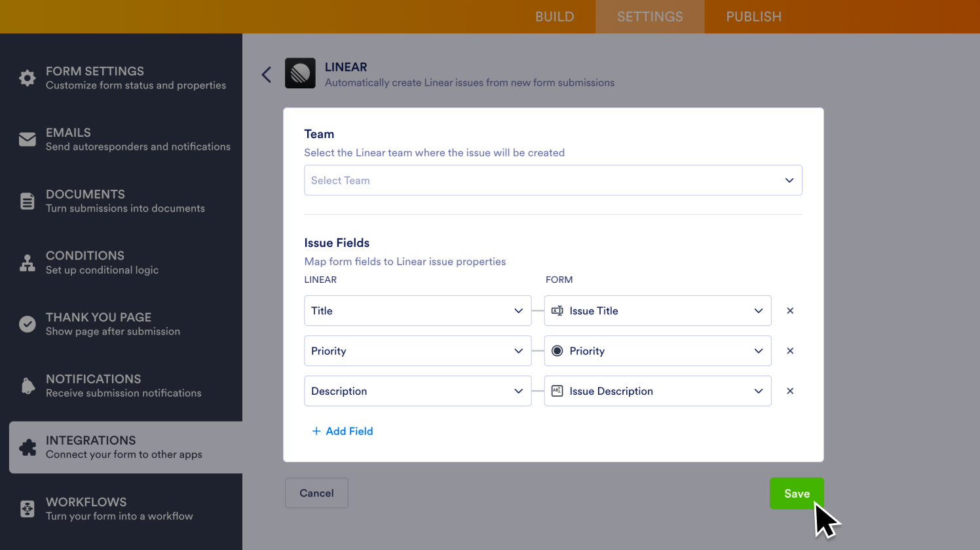Open Documents via the document icon
This screenshot has width=980, height=550.
27,200
